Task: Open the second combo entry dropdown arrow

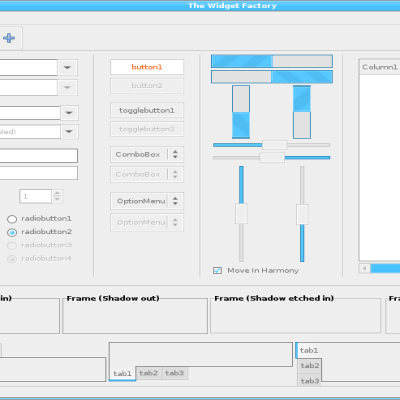Action: click(x=67, y=88)
